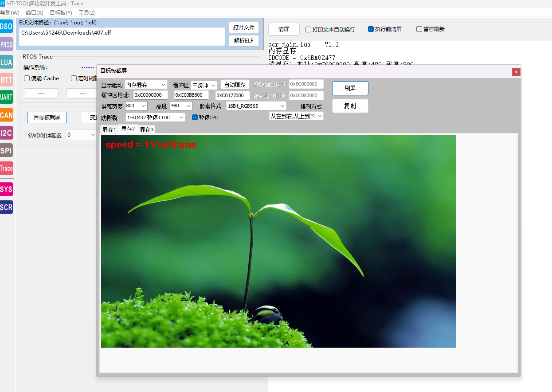
Task: Open the DSO oscilloscope panel
Action: [x=6, y=27]
